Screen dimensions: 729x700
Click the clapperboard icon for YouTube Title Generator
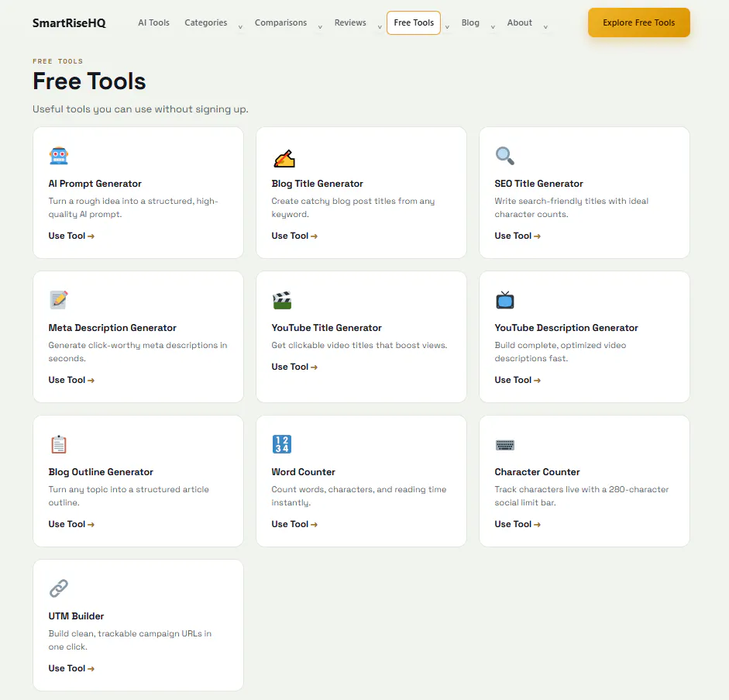click(282, 300)
